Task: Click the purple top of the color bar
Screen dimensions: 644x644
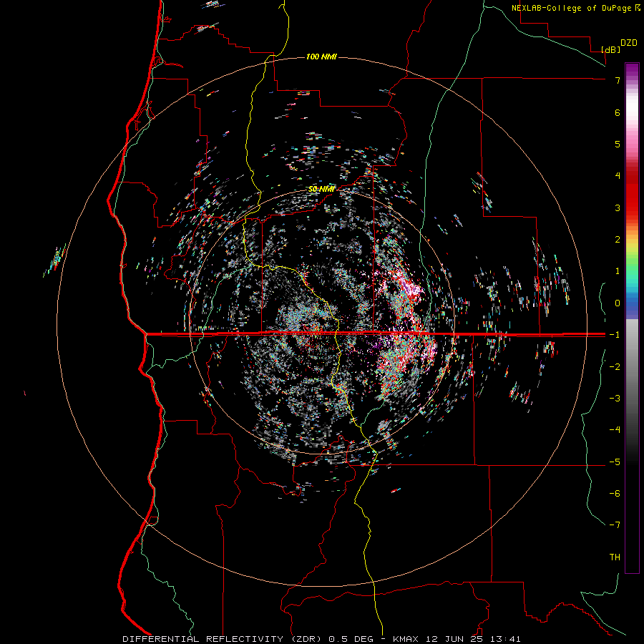Action: [x=632, y=70]
